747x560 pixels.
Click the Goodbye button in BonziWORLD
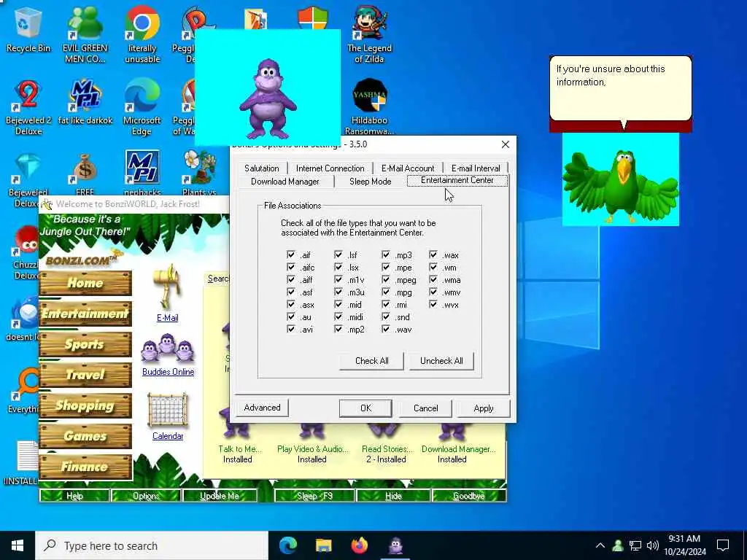(x=469, y=496)
